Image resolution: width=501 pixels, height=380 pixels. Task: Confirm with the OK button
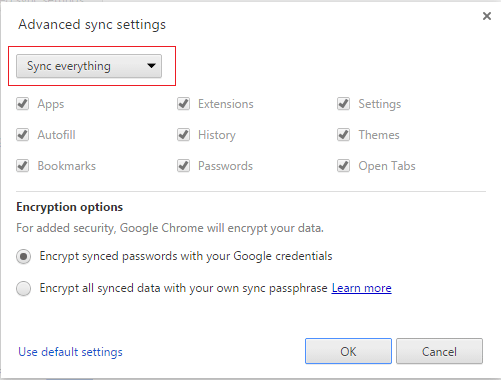[348, 351]
